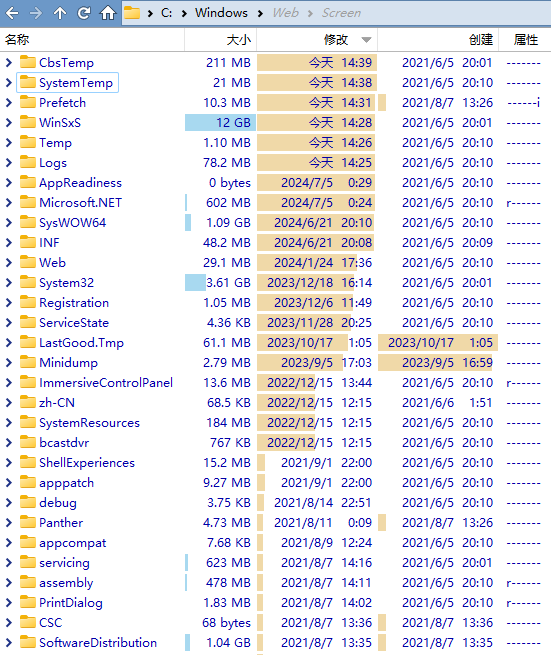Sort by the 属性 column header
The height and width of the screenshot is (655, 551).
coord(526,40)
